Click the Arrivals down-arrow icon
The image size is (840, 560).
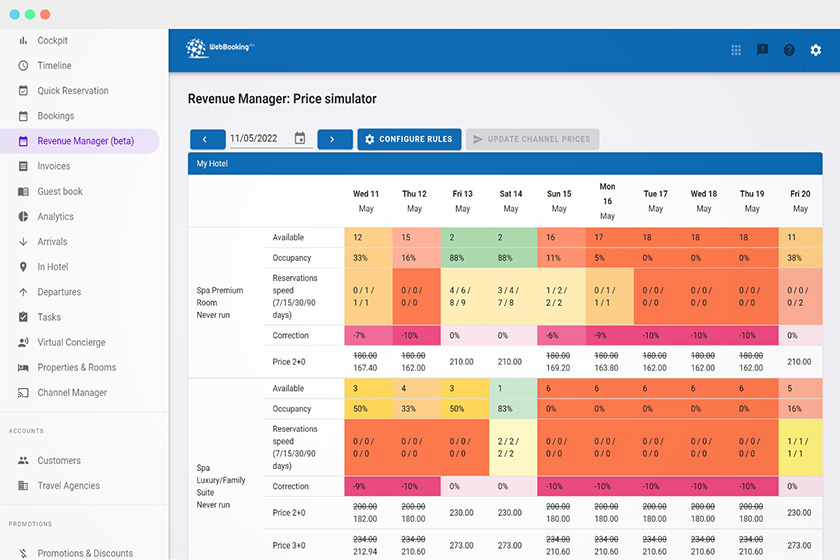click(23, 242)
